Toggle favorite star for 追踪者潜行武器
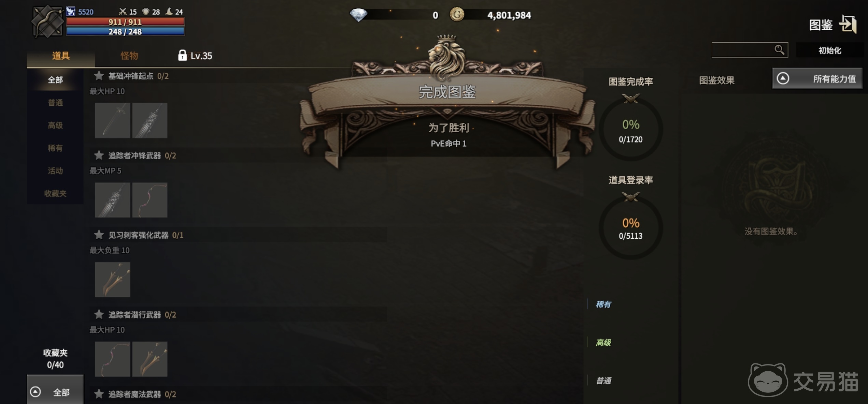This screenshot has height=404, width=868. pos(99,314)
